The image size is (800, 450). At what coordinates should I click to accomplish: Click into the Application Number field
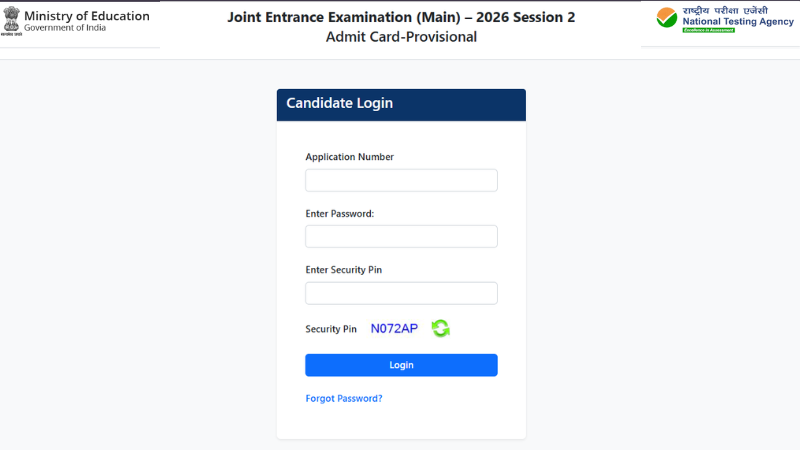tap(401, 180)
